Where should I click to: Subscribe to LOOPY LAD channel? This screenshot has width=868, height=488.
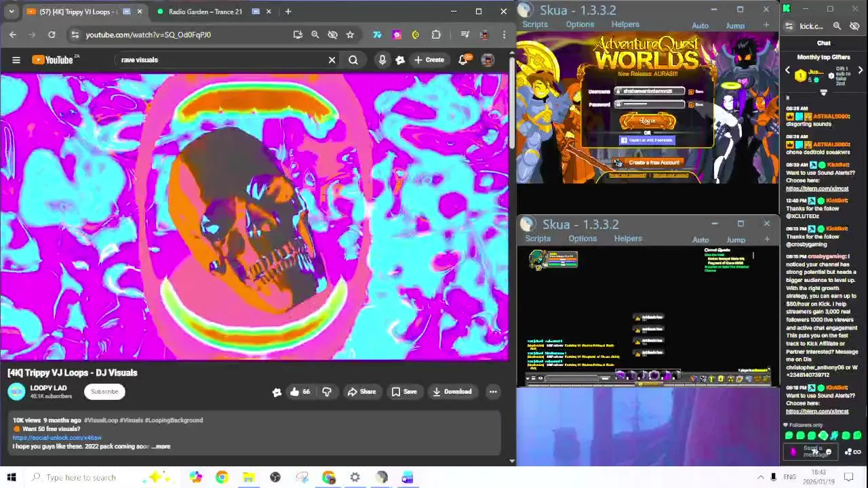[x=104, y=392]
